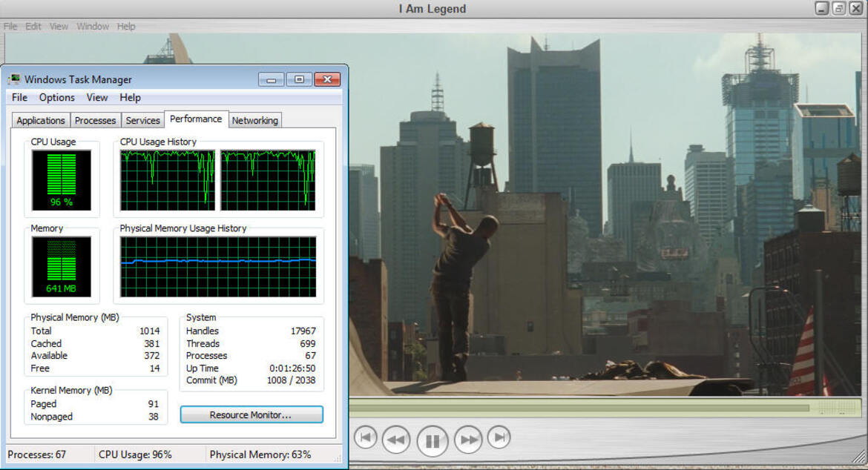Image resolution: width=868 pixels, height=470 pixels.
Task: Click the Nonpaged kernel memory value 38
Action: tap(154, 417)
